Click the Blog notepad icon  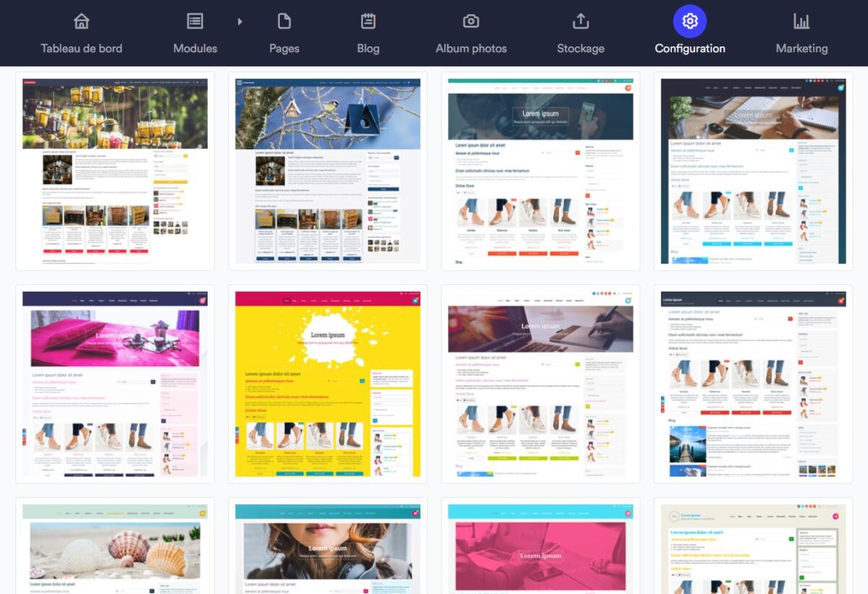click(368, 21)
